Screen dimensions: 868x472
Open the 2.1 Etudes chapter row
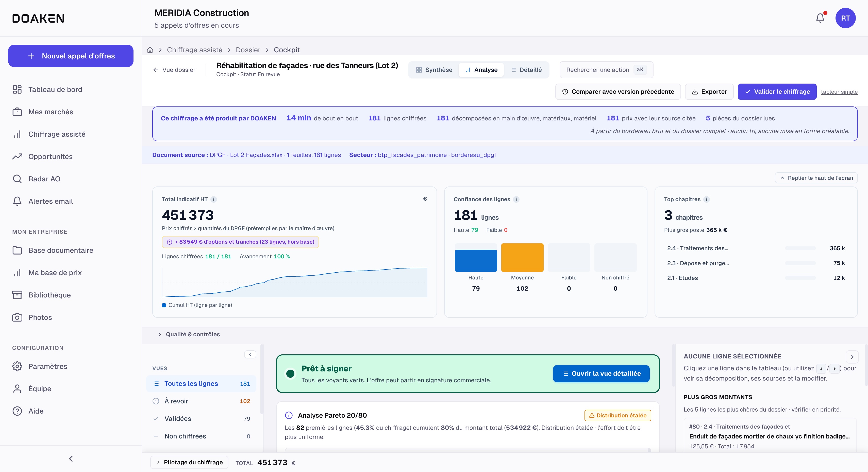pos(756,278)
